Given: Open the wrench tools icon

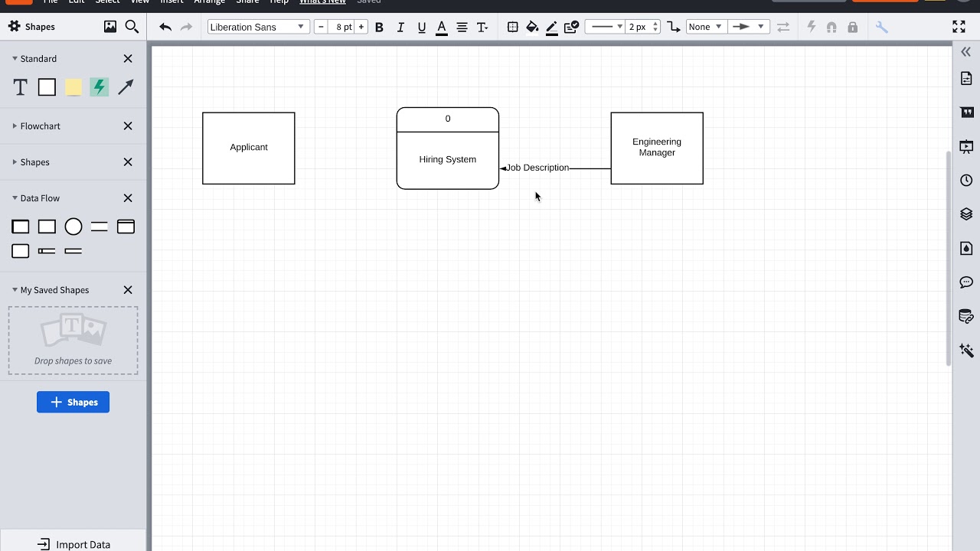Looking at the screenshot, I should pyautogui.click(x=882, y=27).
